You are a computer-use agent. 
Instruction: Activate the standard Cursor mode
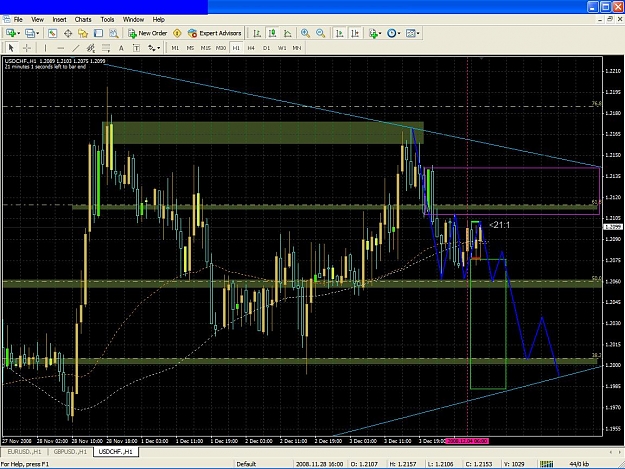11,48
